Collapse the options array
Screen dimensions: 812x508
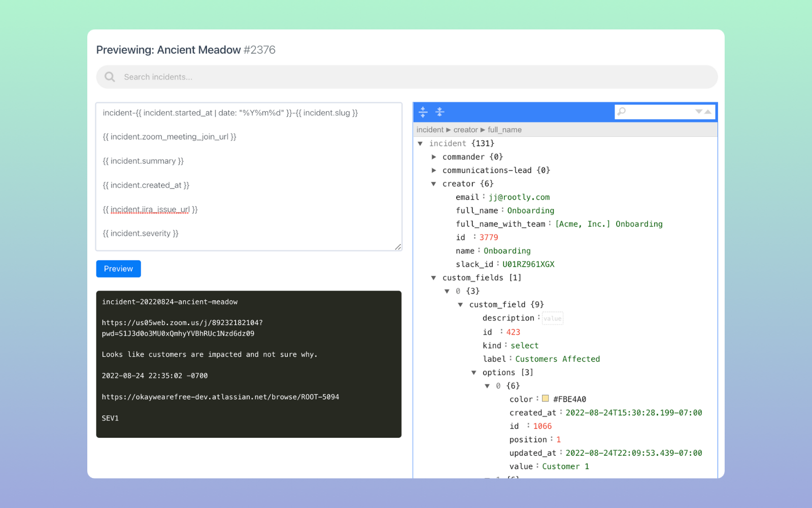pyautogui.click(x=474, y=372)
